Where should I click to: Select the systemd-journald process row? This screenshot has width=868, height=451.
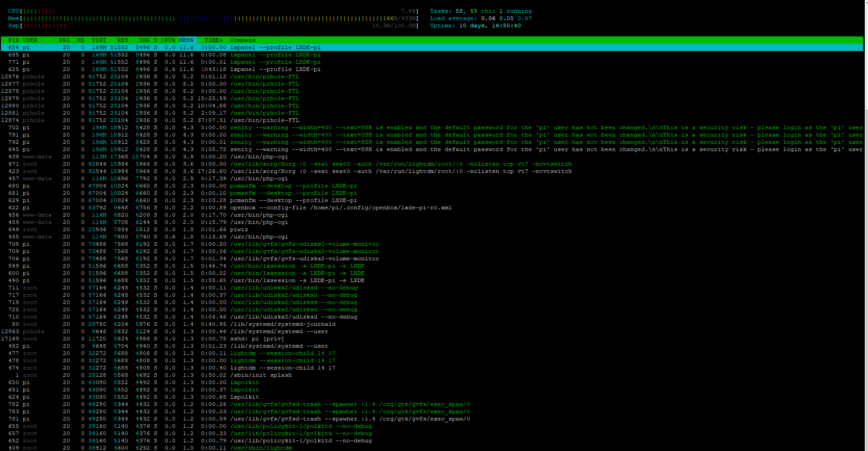click(x=282, y=324)
